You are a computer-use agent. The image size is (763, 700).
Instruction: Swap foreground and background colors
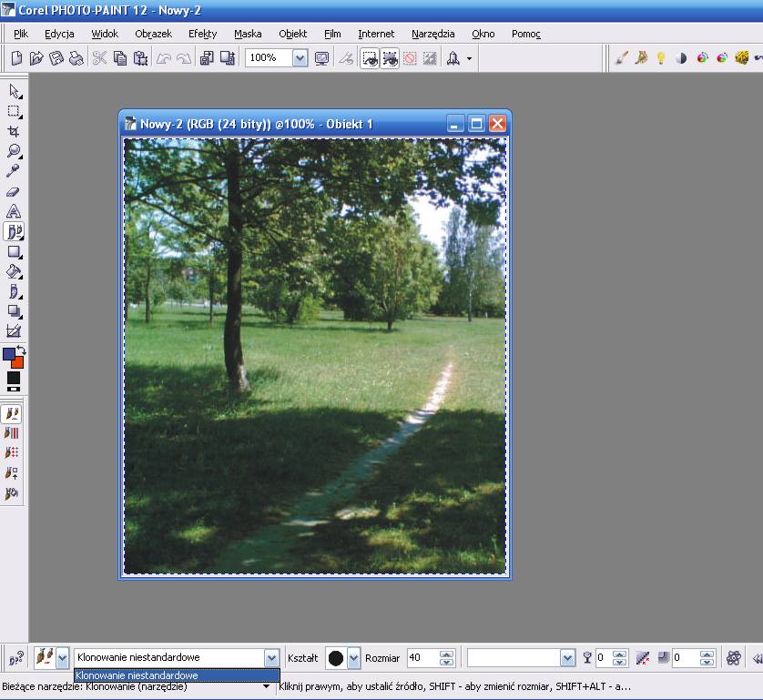(21, 350)
